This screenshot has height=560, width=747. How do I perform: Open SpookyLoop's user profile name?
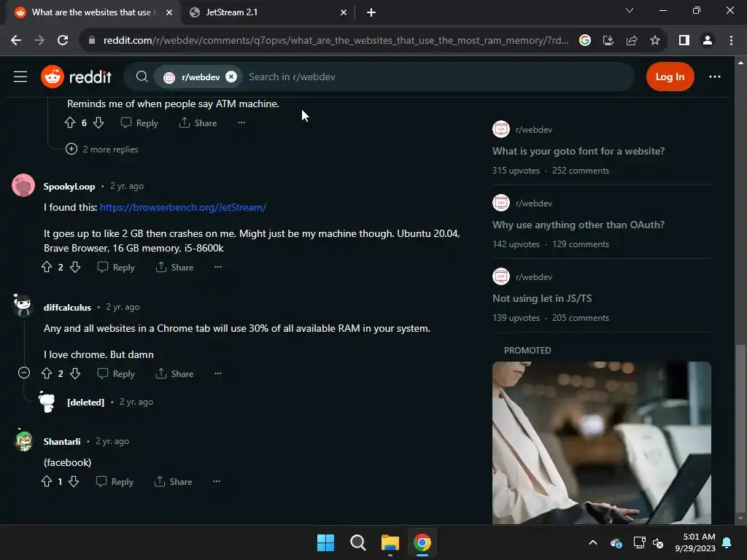[69, 186]
